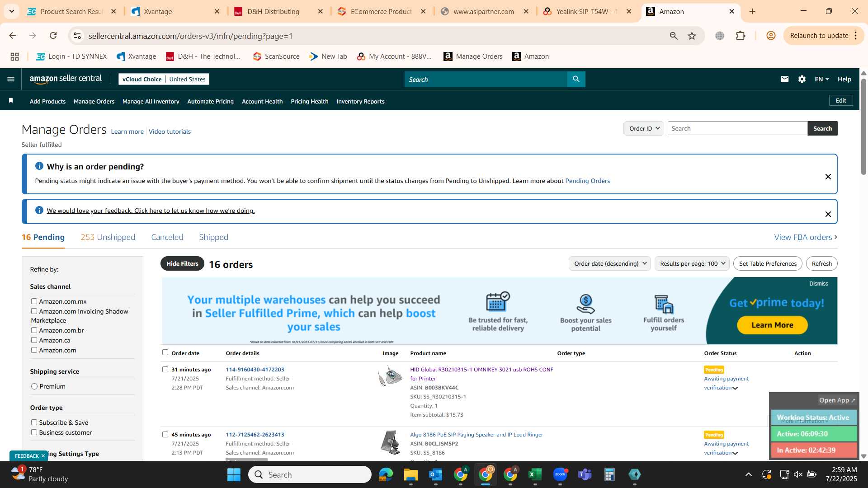Open the Order ID search type dropdown
The height and width of the screenshot is (488, 868).
coord(644,128)
